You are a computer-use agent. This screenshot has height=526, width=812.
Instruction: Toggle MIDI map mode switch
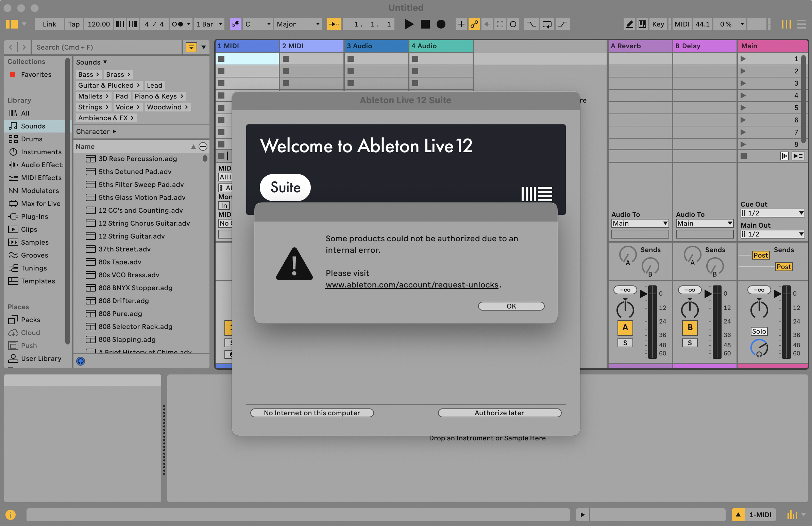tap(681, 24)
